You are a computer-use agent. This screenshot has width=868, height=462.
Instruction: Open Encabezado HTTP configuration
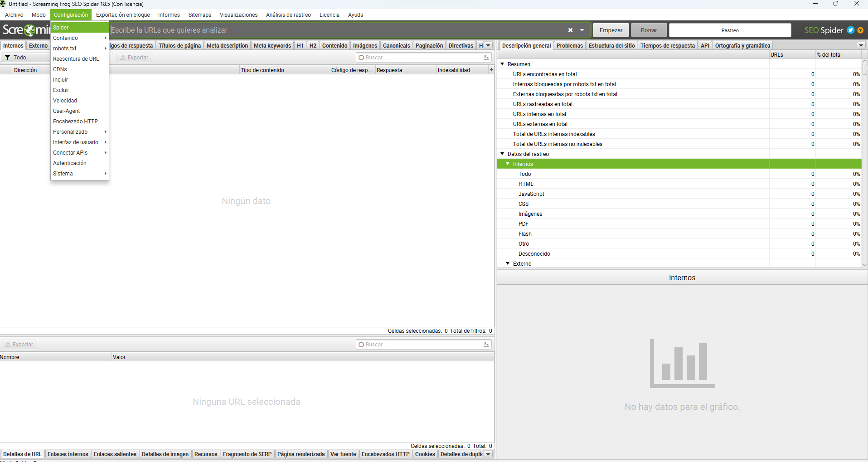[x=80, y=122]
